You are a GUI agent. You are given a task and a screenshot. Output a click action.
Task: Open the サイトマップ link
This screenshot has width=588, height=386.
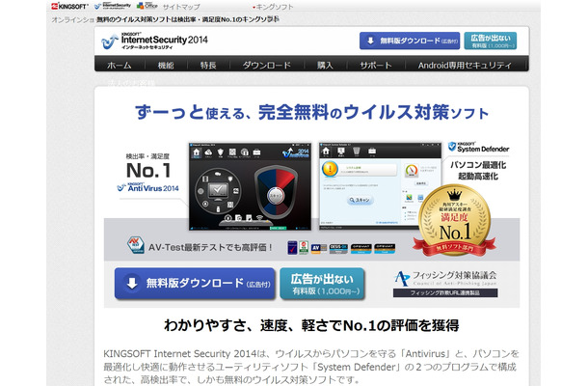coord(181,7)
